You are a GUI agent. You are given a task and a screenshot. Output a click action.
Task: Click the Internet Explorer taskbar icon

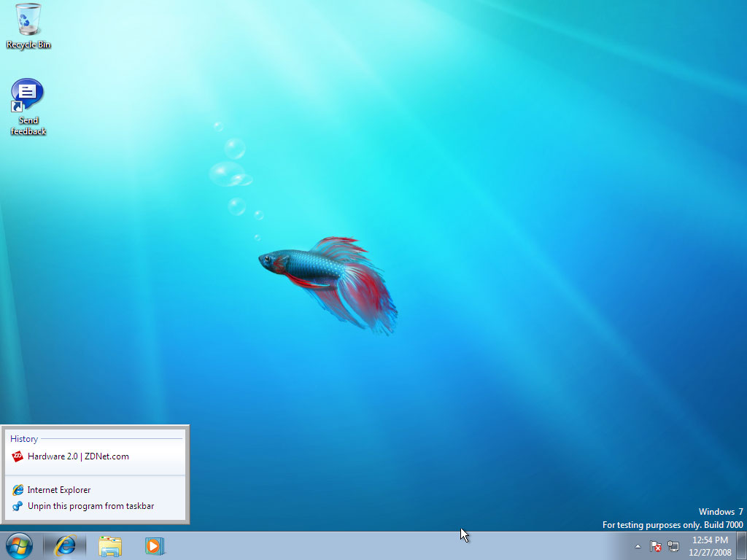coord(65,545)
